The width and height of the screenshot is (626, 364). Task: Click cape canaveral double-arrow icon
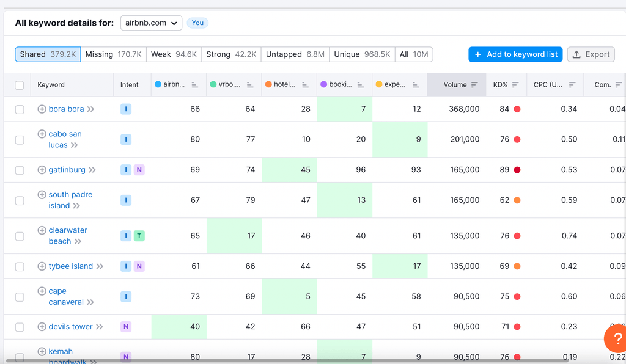coord(90,302)
